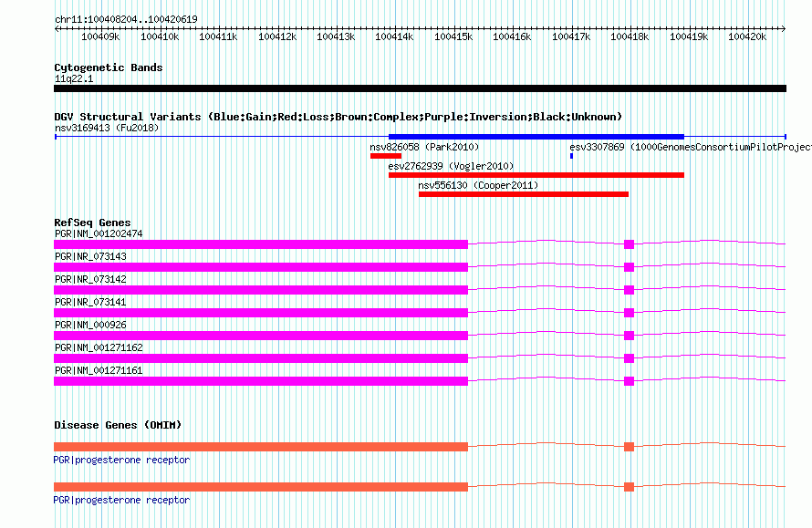812x528 pixels.
Task: Click the chr11:100408204..100420619 coordinate label
Action: pyautogui.click(x=126, y=19)
